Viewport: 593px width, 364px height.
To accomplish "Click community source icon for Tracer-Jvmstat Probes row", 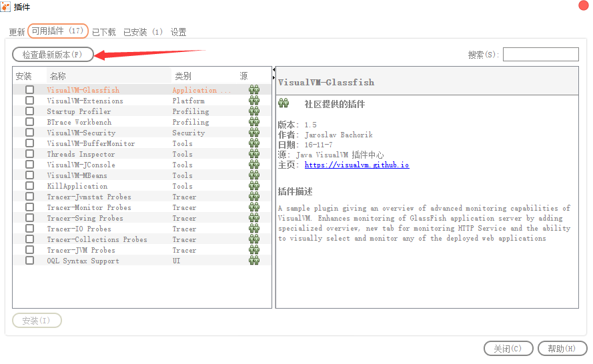I will [254, 196].
